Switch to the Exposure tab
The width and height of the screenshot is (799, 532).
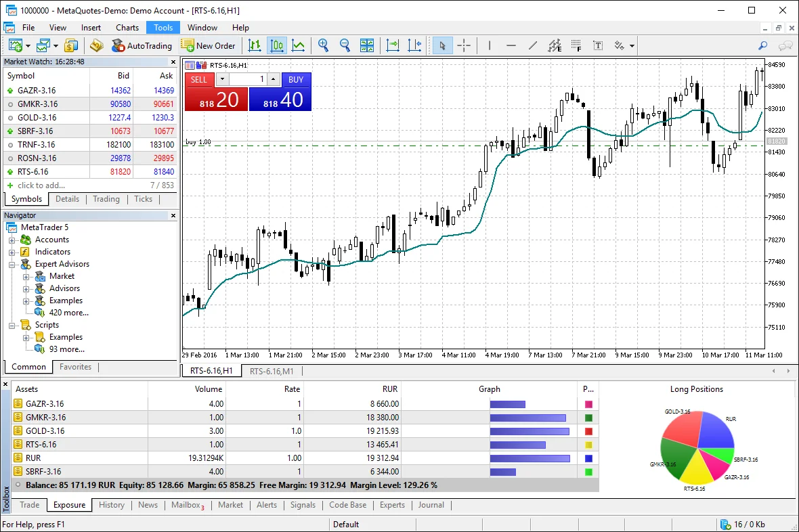pyautogui.click(x=69, y=505)
